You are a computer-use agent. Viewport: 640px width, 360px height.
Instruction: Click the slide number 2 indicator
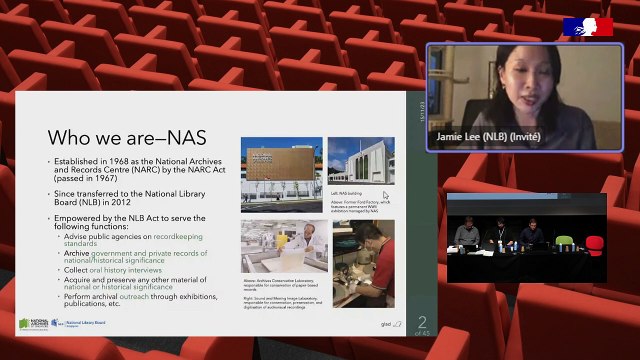coord(422,323)
